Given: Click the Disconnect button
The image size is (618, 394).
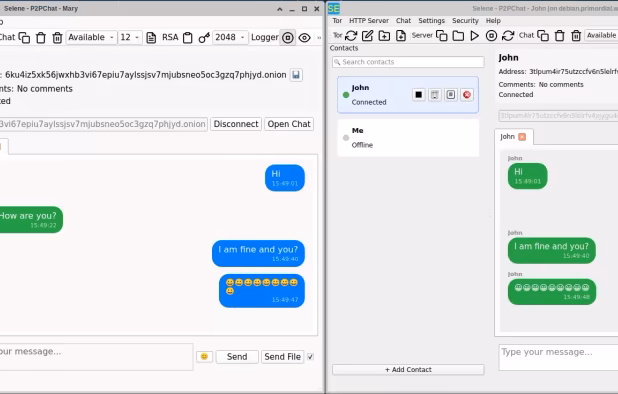Looking at the screenshot, I should [x=236, y=124].
